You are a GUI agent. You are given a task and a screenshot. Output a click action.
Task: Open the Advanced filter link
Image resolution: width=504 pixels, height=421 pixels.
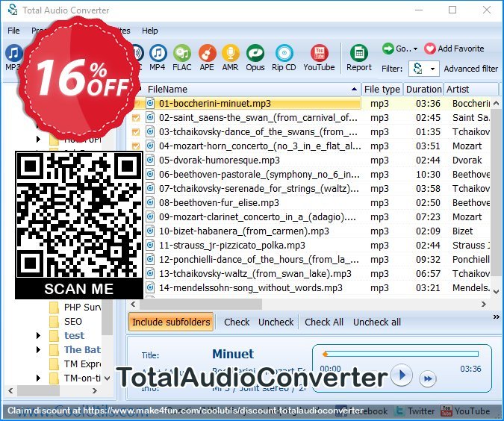(x=471, y=69)
